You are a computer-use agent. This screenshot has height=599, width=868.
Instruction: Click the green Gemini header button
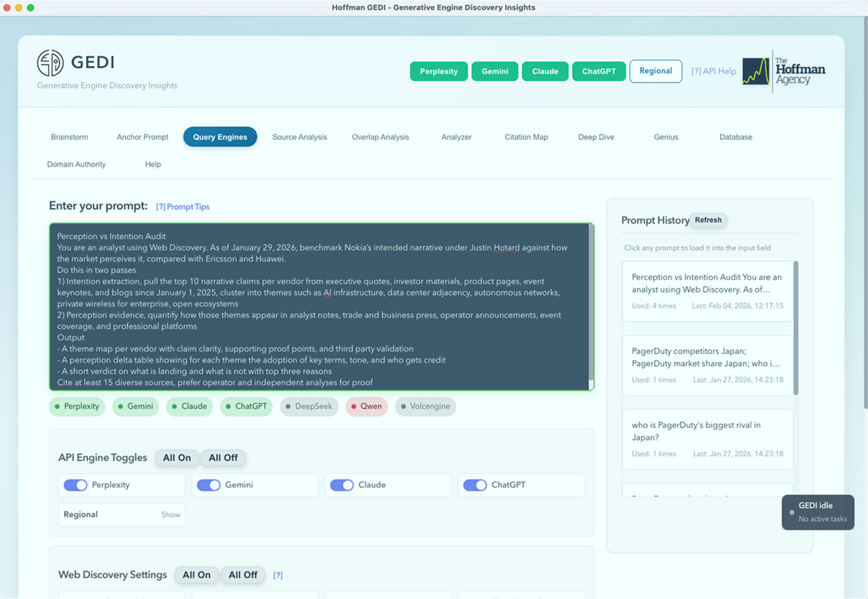[x=495, y=71]
